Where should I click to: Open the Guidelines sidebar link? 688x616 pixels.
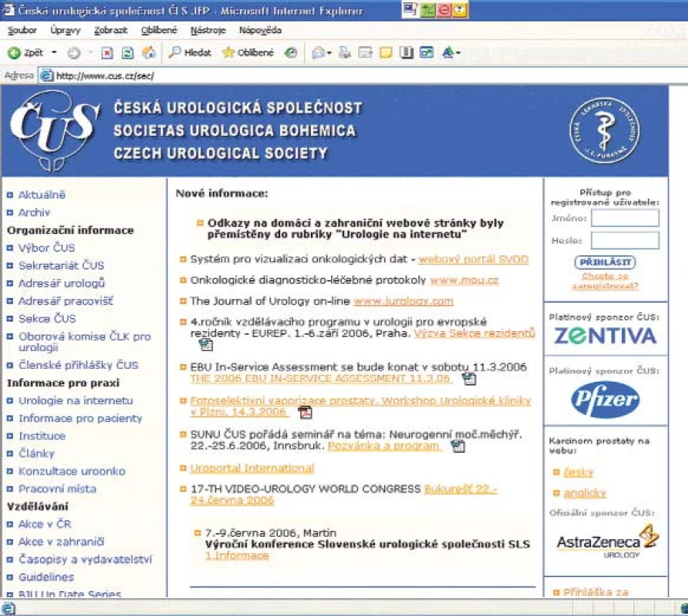point(46,577)
